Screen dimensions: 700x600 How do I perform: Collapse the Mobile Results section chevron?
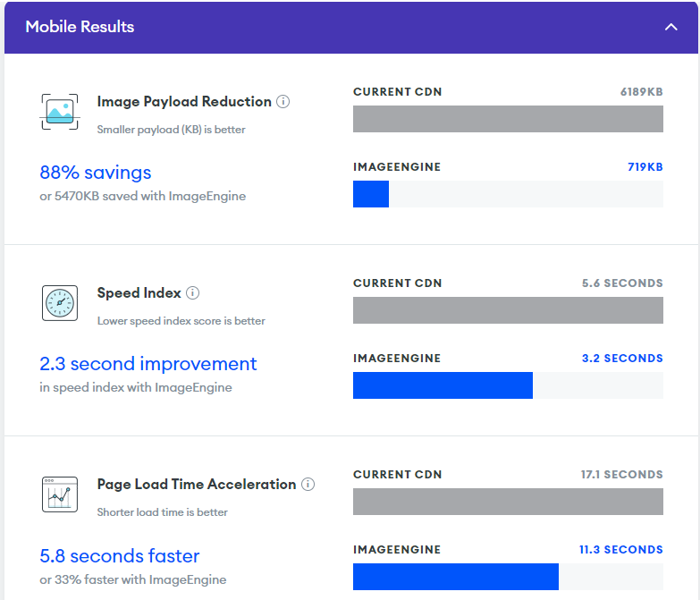coord(670,27)
